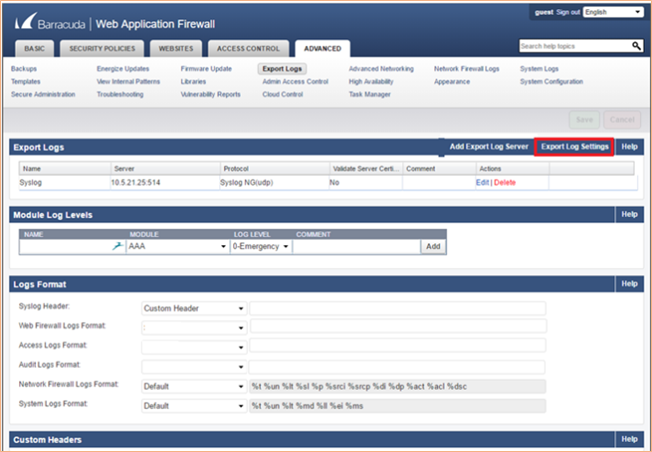Screen dimensions: 652x452
Task: Switch to the SECURITY POLICIES tab
Action: click(102, 49)
